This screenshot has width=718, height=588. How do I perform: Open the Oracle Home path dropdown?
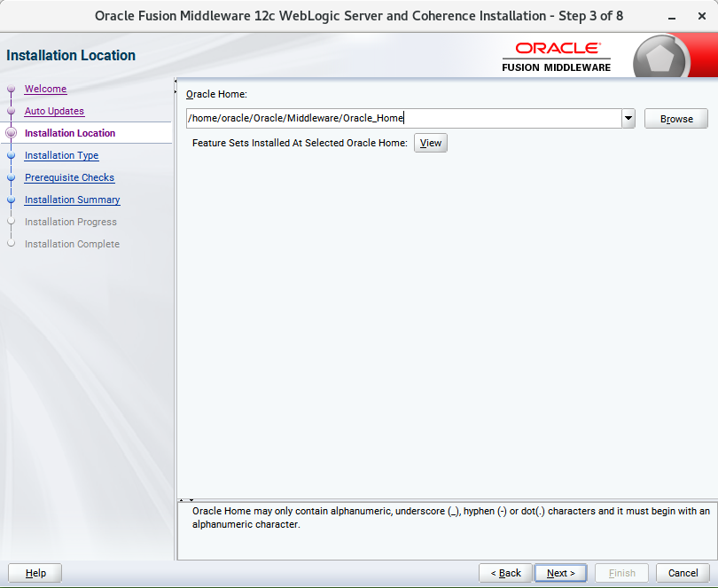click(628, 119)
